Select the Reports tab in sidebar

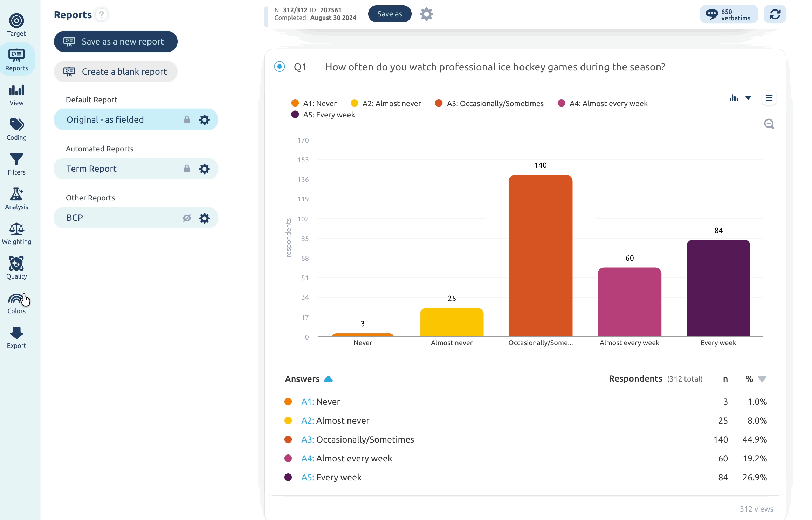click(16, 60)
